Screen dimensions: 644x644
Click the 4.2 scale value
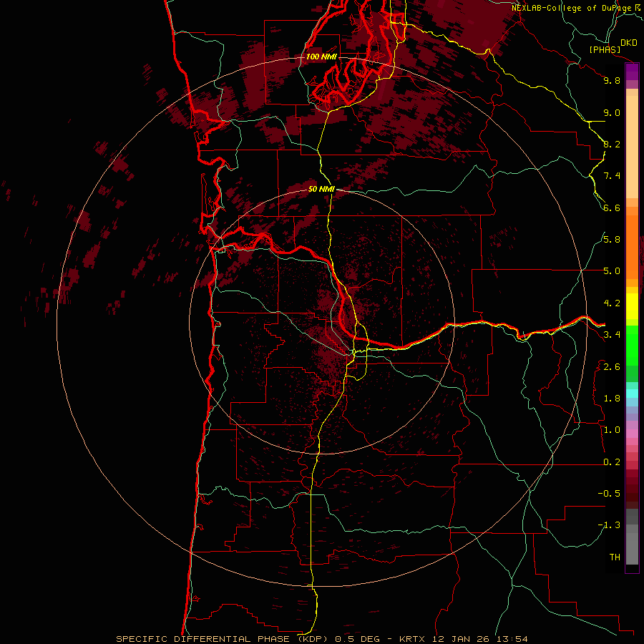pos(612,303)
